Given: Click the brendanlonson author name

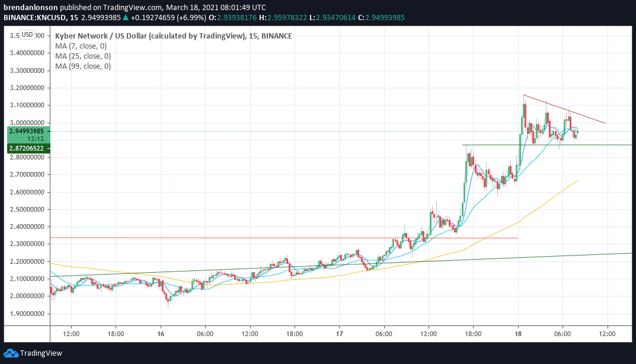Looking at the screenshot, I should tap(31, 7).
